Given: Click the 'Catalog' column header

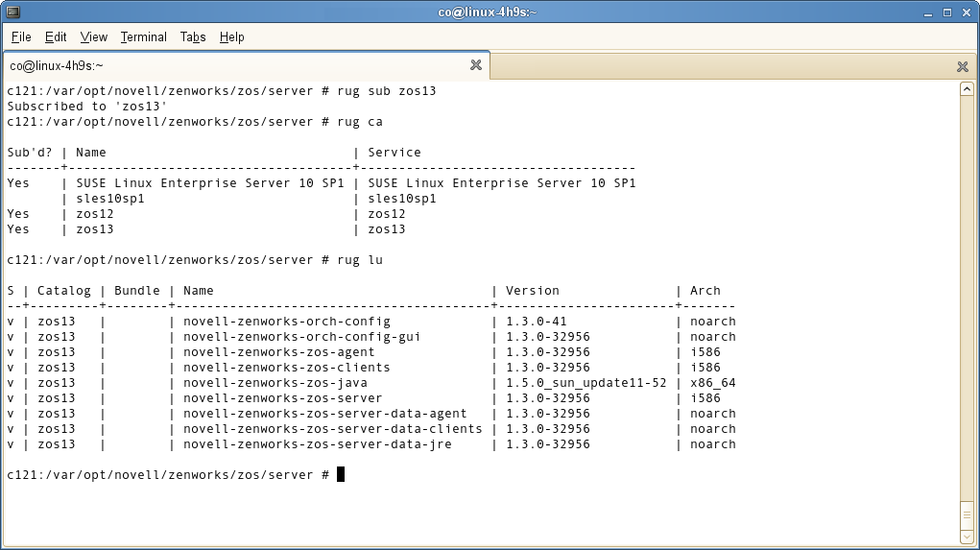Looking at the screenshot, I should pyautogui.click(x=63, y=290).
